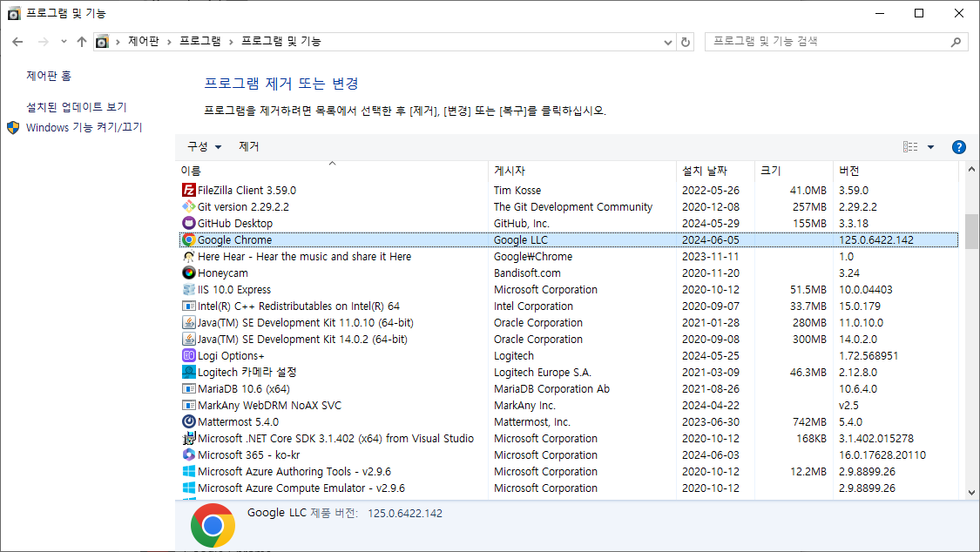Open recent locations dropdown arrow
The image size is (980, 552).
(x=64, y=42)
